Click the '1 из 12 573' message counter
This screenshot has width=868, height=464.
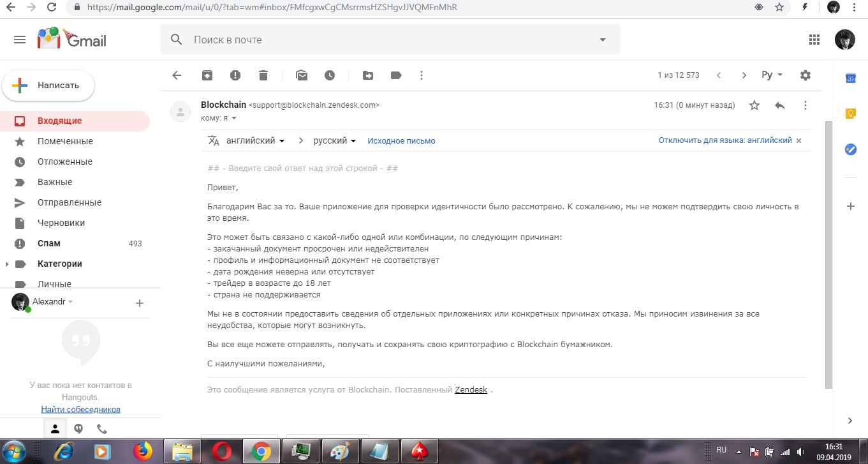[679, 75]
